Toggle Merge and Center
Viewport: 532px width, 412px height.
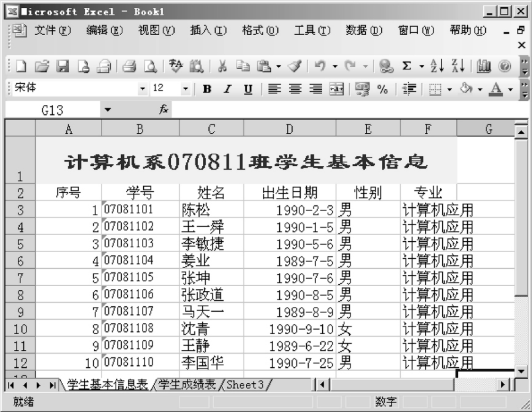coord(337,89)
